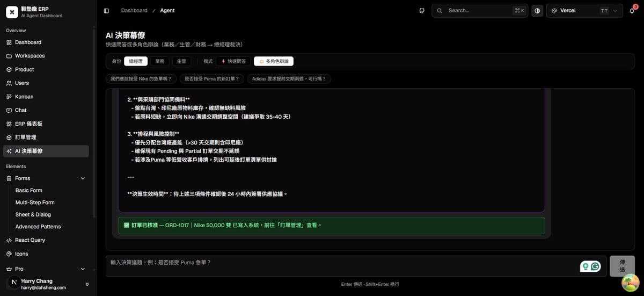This screenshot has height=296, width=644.
Task: Open Advanced Patterns
Action: (38, 227)
